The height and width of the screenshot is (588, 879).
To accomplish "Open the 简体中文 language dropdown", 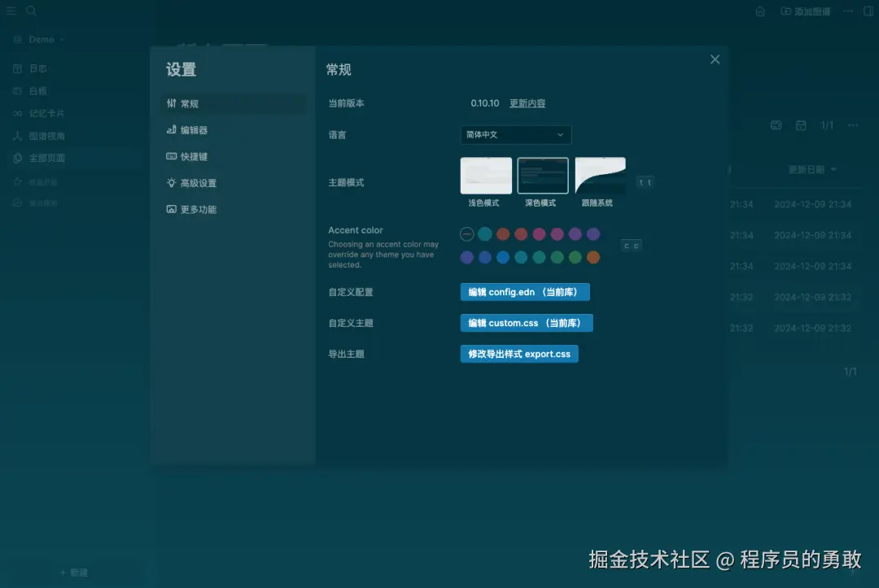I will pyautogui.click(x=515, y=135).
